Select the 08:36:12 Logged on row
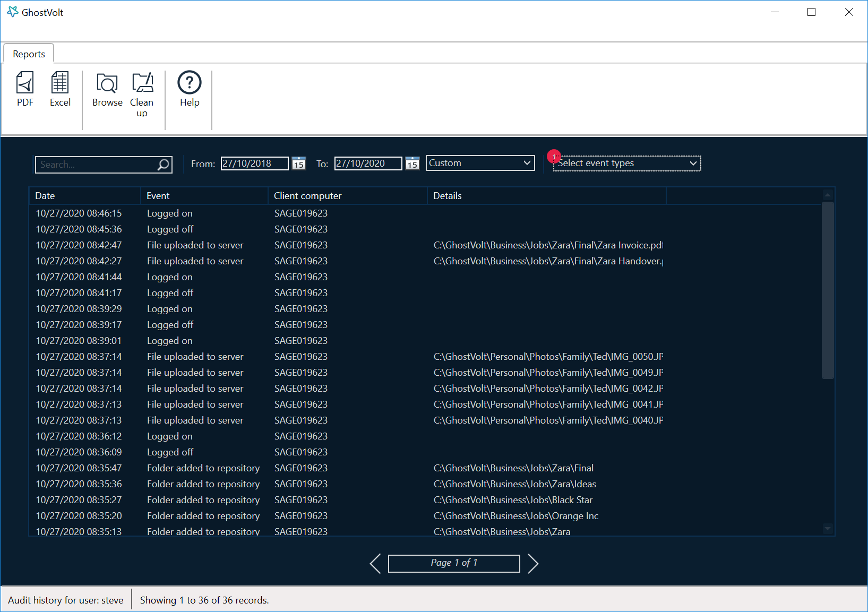868x612 pixels. [425, 436]
